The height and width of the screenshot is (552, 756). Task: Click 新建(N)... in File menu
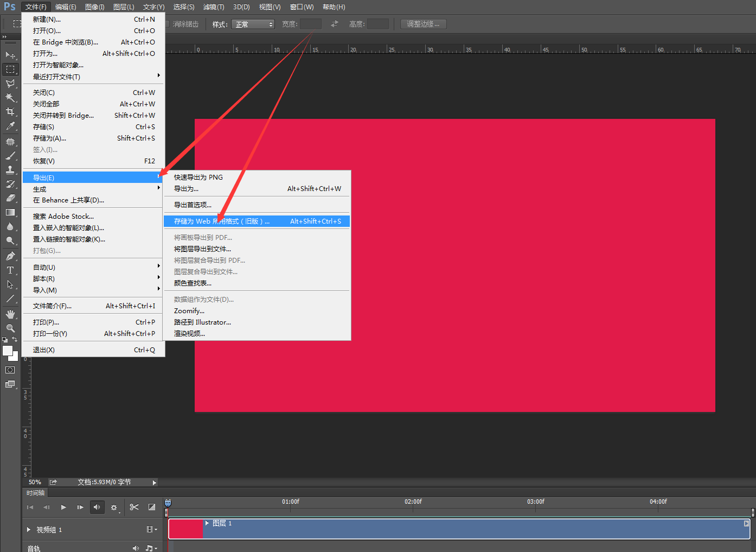pos(93,20)
